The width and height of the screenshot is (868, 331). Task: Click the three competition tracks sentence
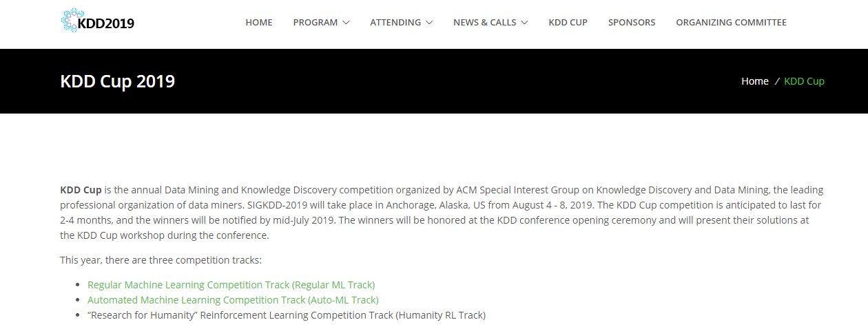pos(161,260)
